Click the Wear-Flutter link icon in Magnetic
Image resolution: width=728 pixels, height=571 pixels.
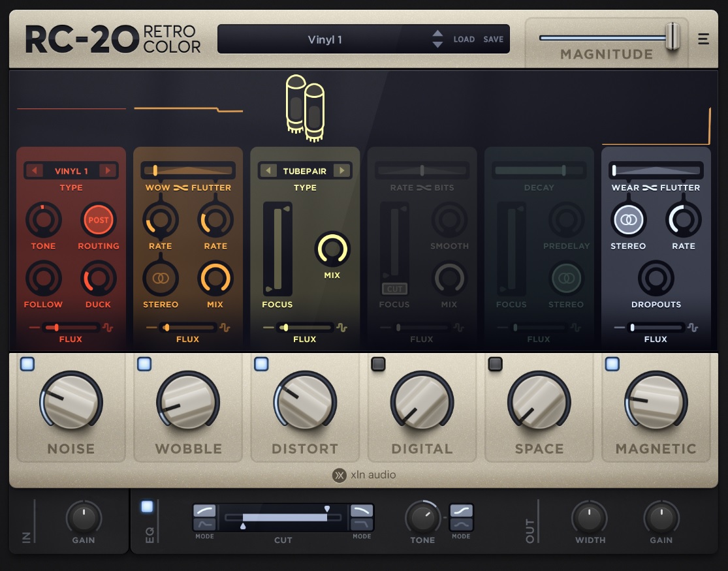click(x=650, y=187)
